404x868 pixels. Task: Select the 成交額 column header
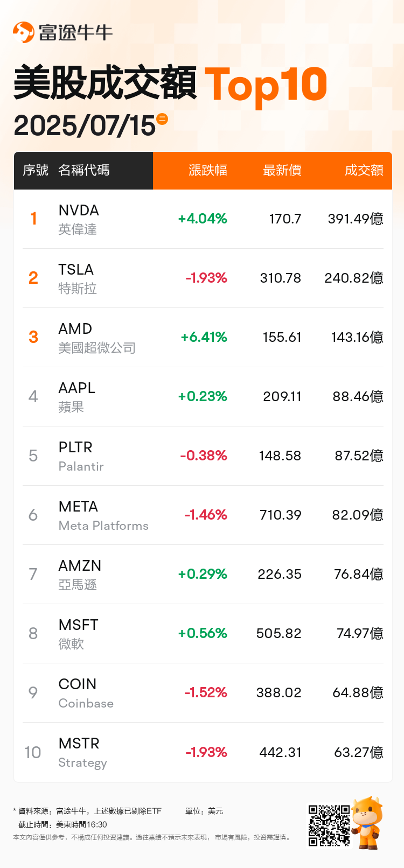(x=364, y=170)
